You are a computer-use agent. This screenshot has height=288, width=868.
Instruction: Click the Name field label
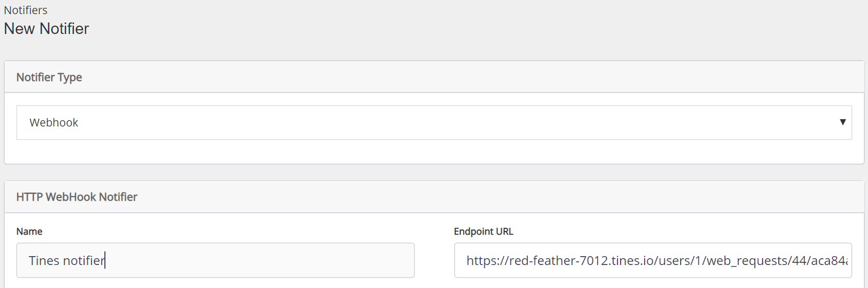click(x=29, y=232)
